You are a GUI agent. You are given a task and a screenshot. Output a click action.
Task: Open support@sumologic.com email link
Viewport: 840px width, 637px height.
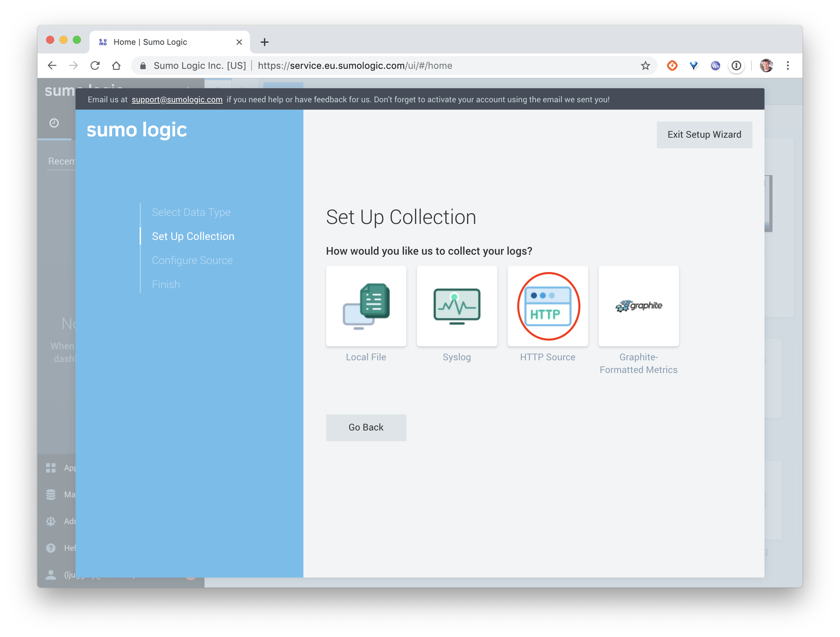177,100
